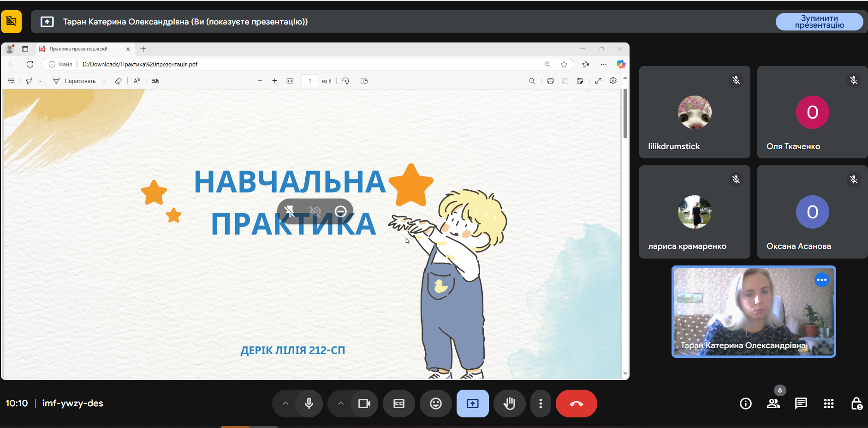Expand audio settings chevron

click(285, 404)
